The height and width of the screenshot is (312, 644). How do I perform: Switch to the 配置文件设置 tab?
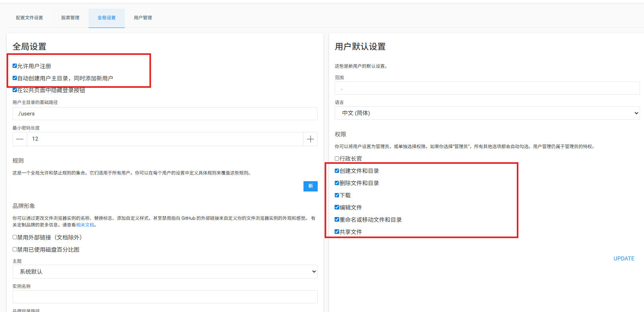pyautogui.click(x=30, y=18)
